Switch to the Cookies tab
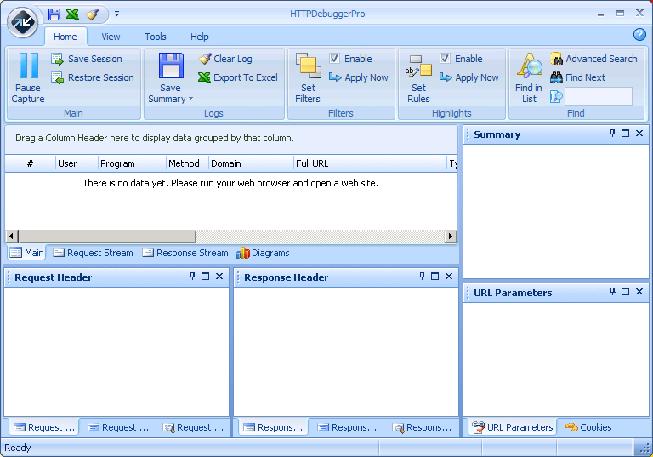This screenshot has height=457, width=653. tap(588, 427)
